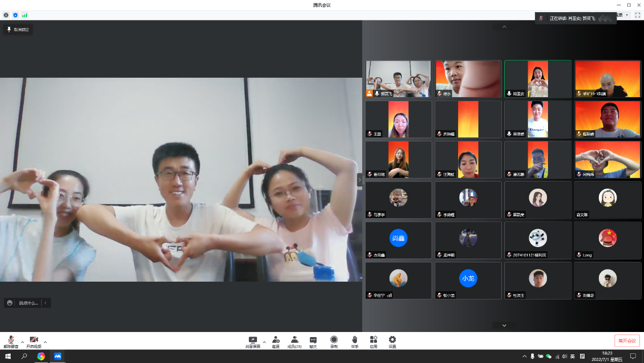The height and width of the screenshot is (363, 644).
Task: Open the Members (成员) list
Action: 294,341
